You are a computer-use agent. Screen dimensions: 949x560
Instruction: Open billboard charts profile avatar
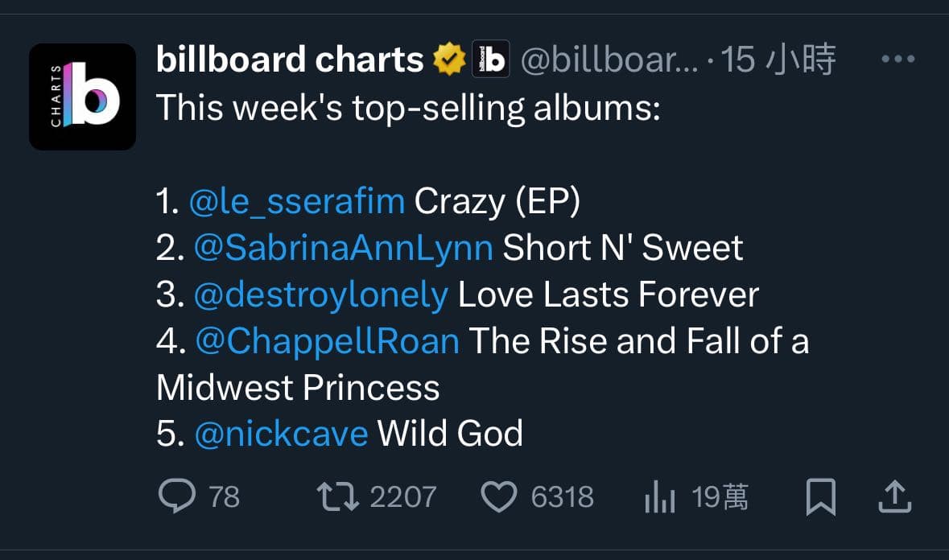pos(82,97)
